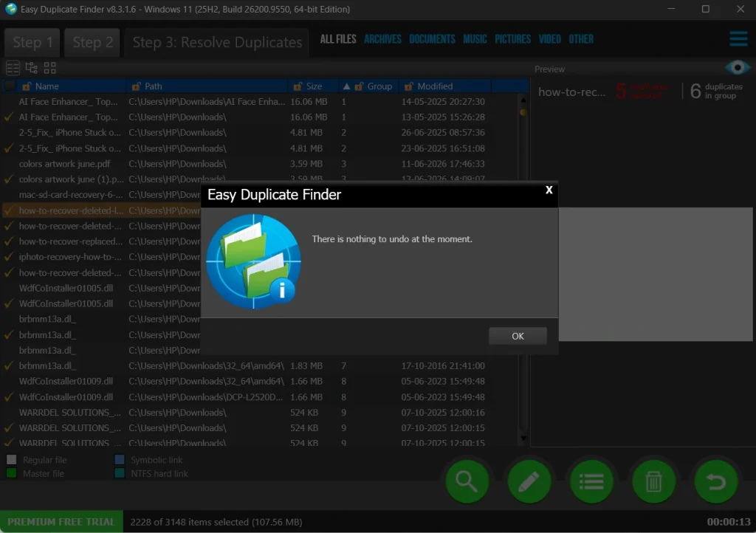Viewport: 756px width, 533px height.
Task: Sort by Size column header
Action: 314,86
